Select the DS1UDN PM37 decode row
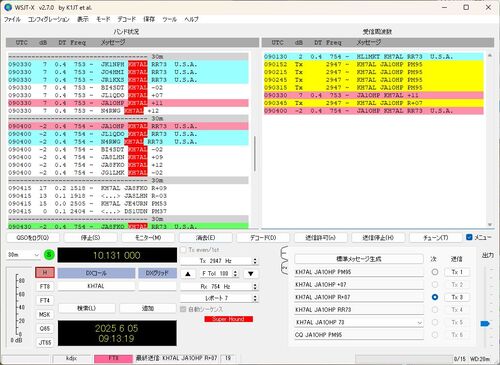Screen dimensions: 500x365 click(128, 211)
